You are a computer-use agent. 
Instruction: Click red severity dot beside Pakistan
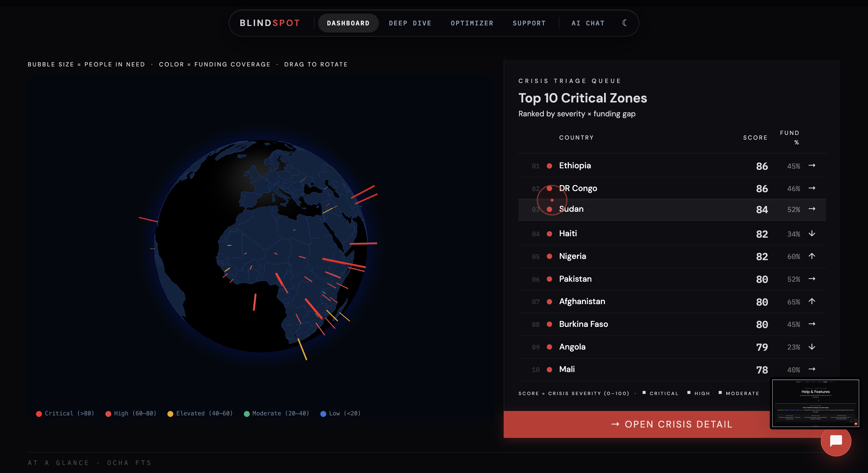[549, 279]
